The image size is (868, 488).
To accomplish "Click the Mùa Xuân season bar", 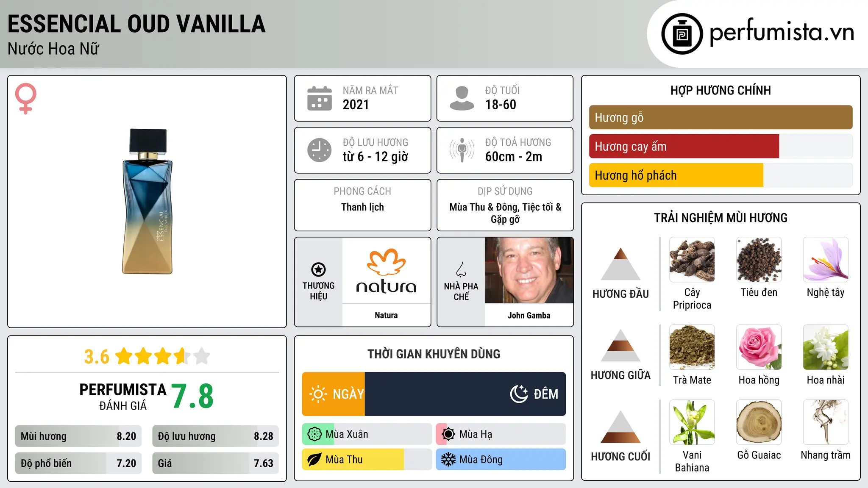I will click(367, 434).
